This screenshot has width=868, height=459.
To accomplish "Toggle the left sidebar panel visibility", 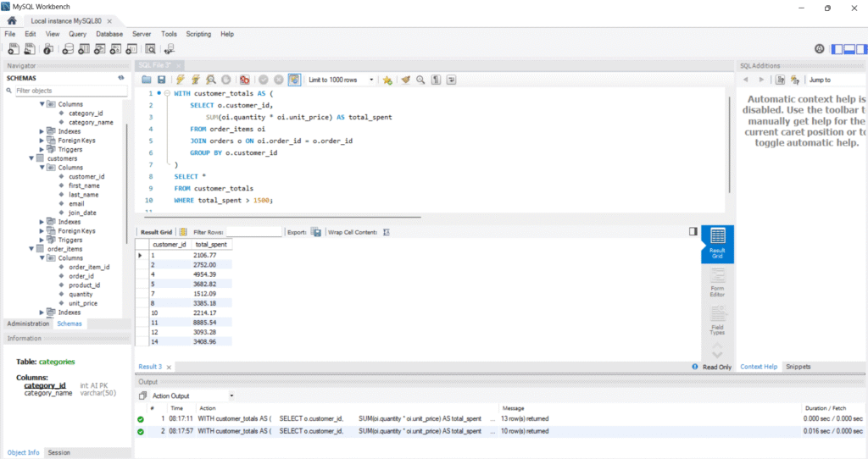I will pos(837,49).
